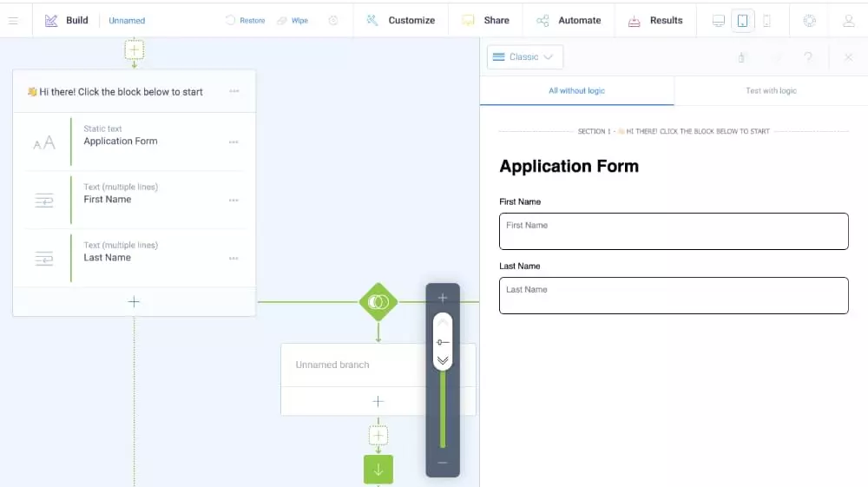Screen dimensions: 868x487
Task: Click the help lifebuoy icon
Action: coord(809,21)
